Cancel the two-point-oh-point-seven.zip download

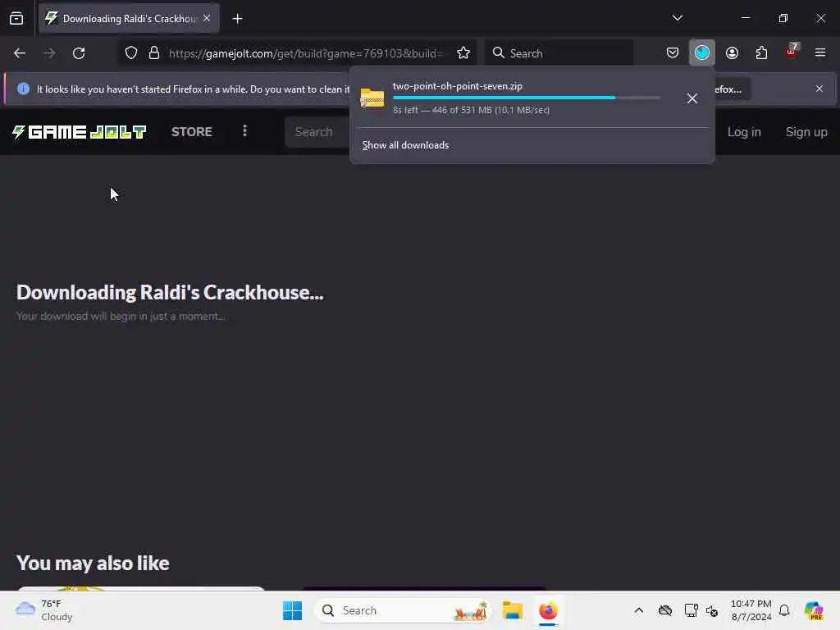pos(692,98)
